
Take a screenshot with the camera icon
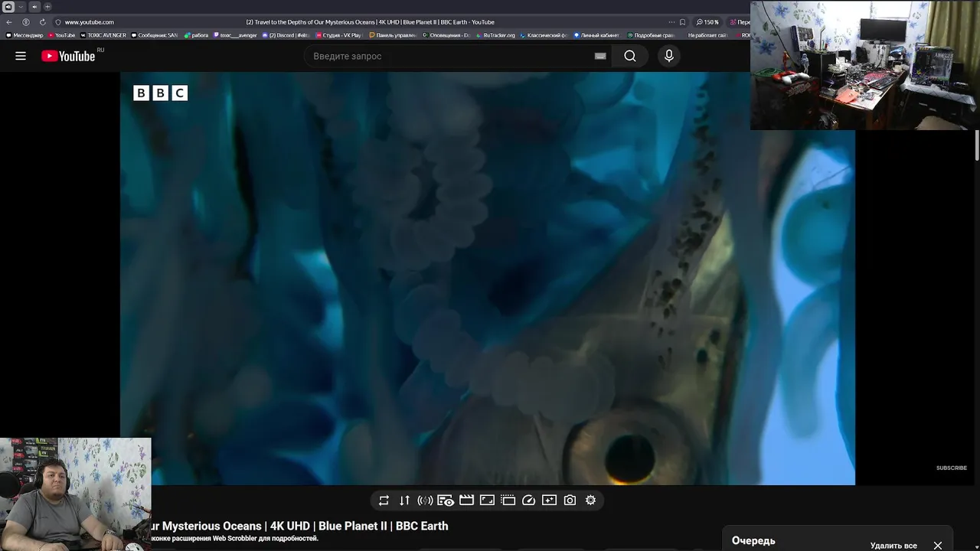(x=570, y=500)
